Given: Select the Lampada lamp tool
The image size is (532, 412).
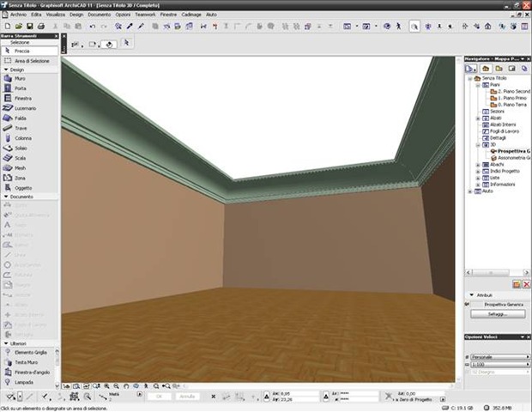Looking at the screenshot, I should [x=24, y=382].
